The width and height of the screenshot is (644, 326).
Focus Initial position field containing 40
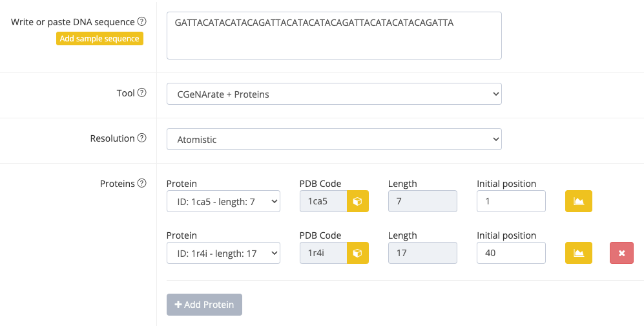(511, 253)
